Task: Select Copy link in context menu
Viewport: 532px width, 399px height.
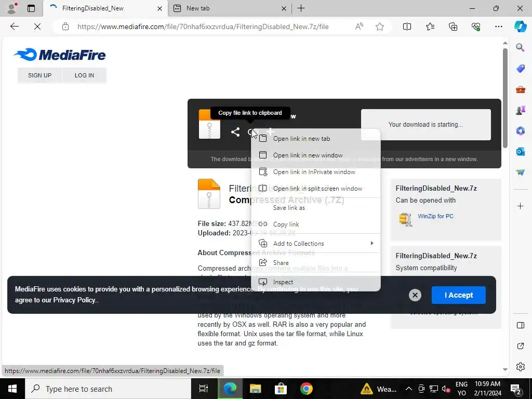Action: point(315,224)
